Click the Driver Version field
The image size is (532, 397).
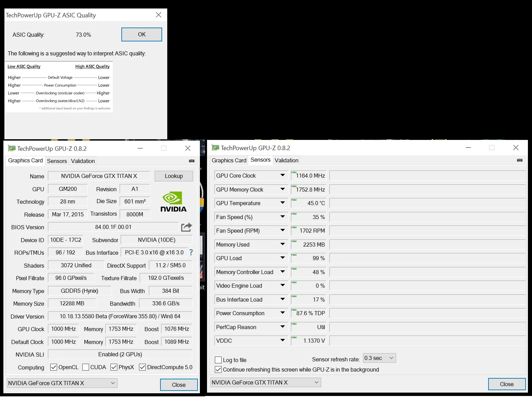tap(120, 316)
